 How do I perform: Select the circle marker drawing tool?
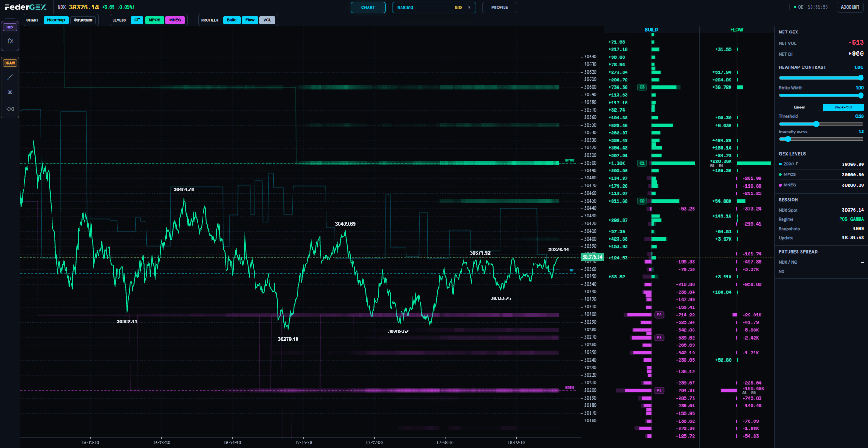point(10,92)
